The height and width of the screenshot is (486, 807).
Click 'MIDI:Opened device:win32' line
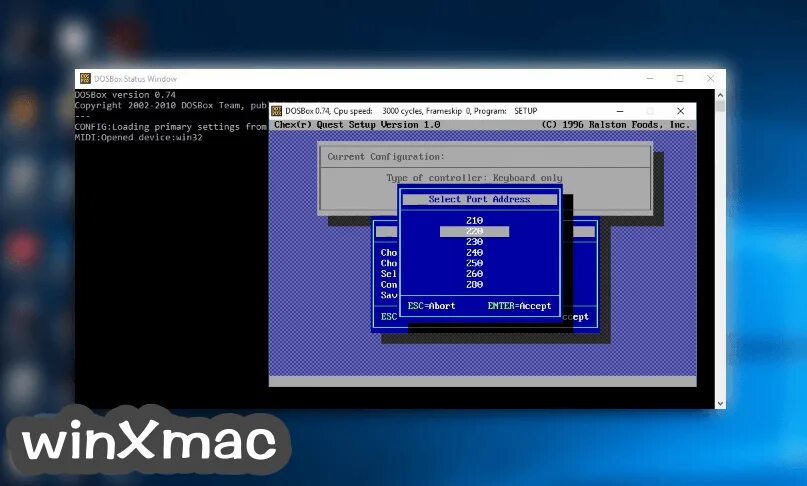[138, 137]
